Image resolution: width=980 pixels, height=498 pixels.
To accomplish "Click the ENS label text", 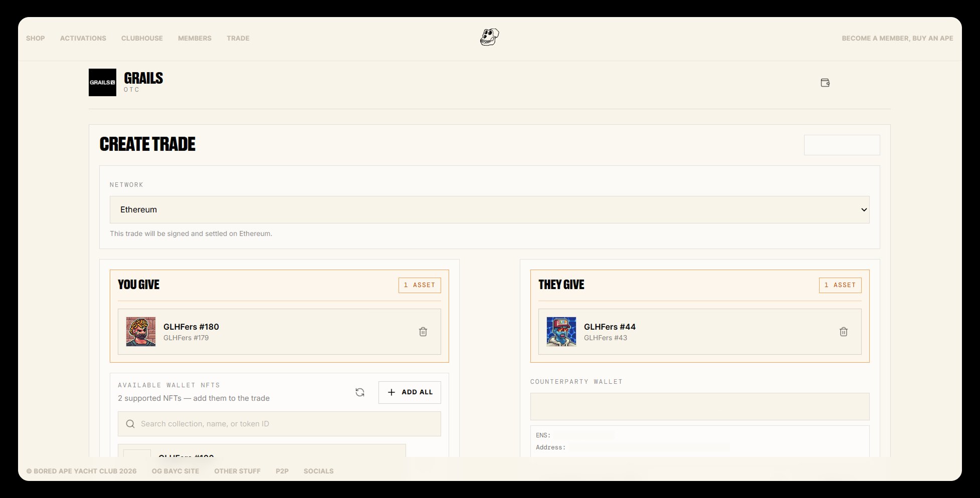I will 543,435.
